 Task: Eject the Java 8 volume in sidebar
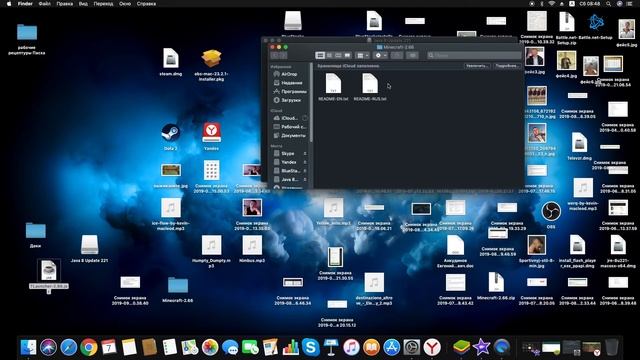305,179
